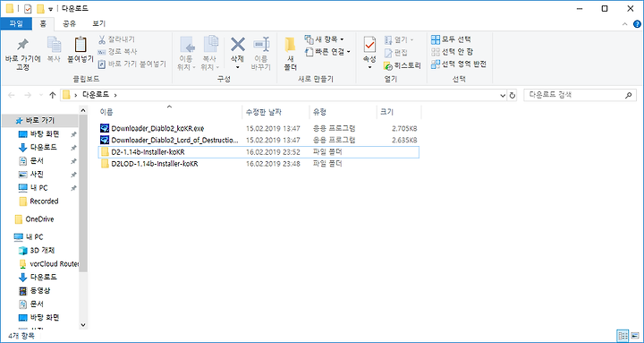Viewport: 644px width, 343px height.
Task: Open the 복사 위치 copy-to button
Action: [x=211, y=54]
